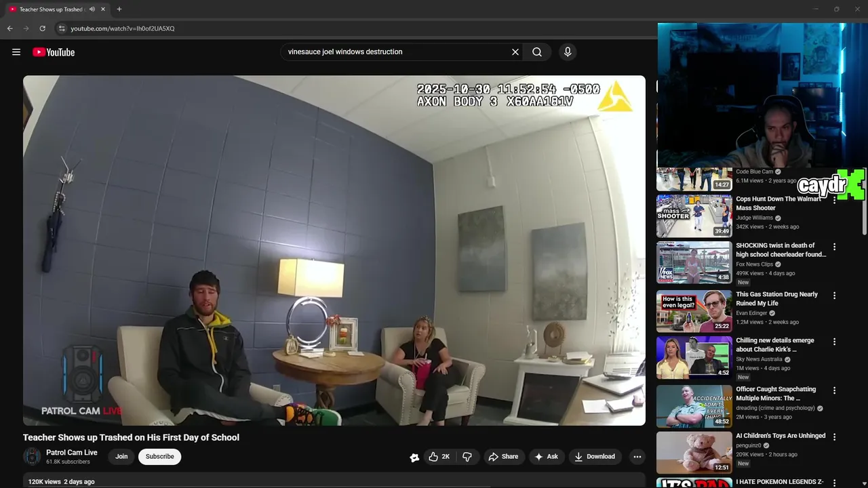
Task: Open 'This Gas Station Drug' video thumbnail
Action: tap(694, 311)
